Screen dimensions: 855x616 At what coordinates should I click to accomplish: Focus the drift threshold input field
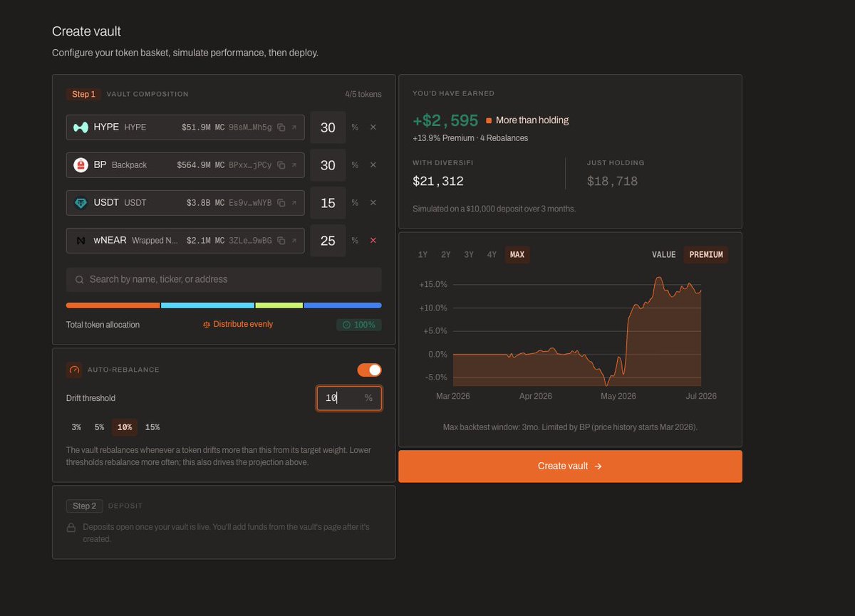click(x=349, y=398)
